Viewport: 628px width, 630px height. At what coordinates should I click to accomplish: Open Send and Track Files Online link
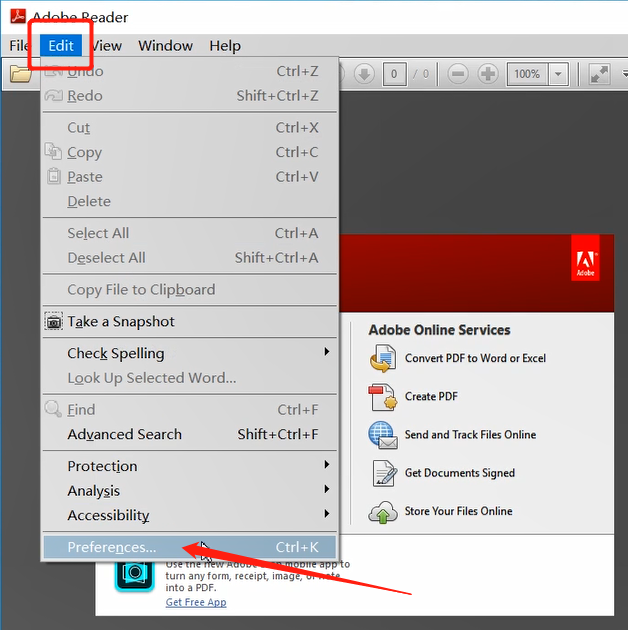click(470, 435)
